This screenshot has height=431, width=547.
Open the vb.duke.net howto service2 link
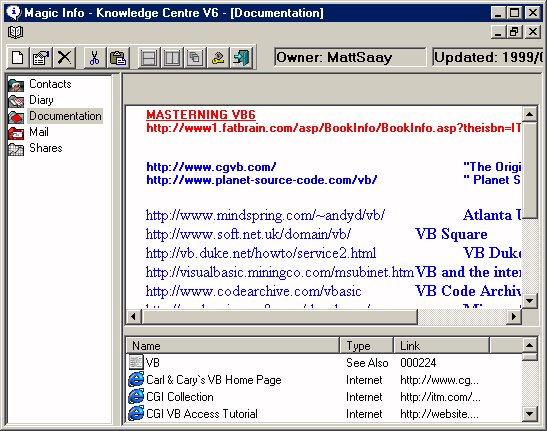coord(261,253)
